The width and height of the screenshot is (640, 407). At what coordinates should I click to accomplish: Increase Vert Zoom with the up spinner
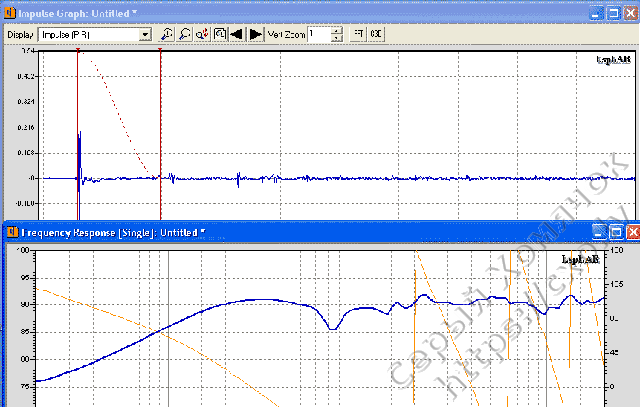click(337, 30)
